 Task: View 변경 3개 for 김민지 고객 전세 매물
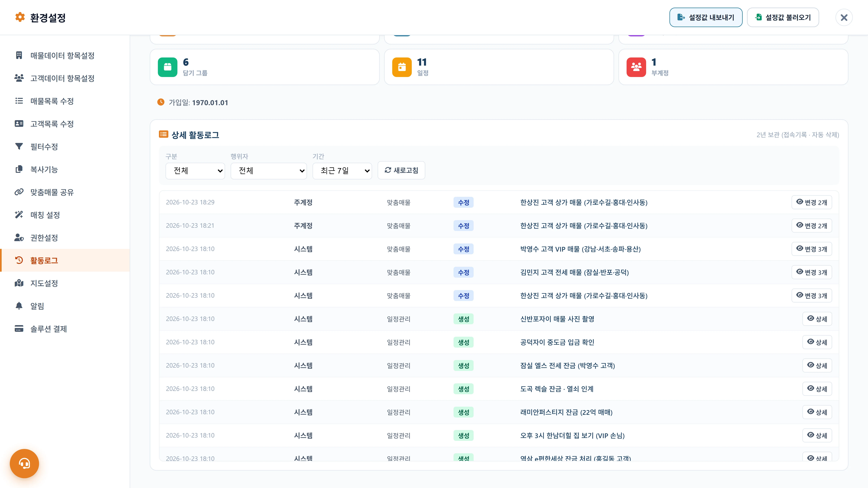(811, 272)
